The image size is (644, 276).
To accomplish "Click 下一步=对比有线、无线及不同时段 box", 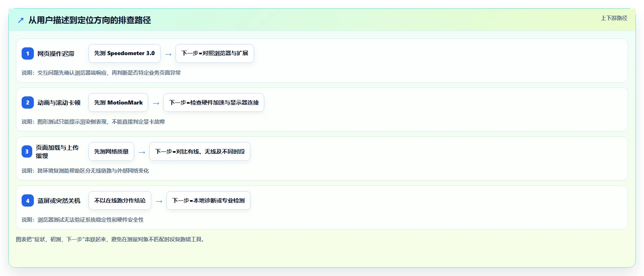I will 200,151.
